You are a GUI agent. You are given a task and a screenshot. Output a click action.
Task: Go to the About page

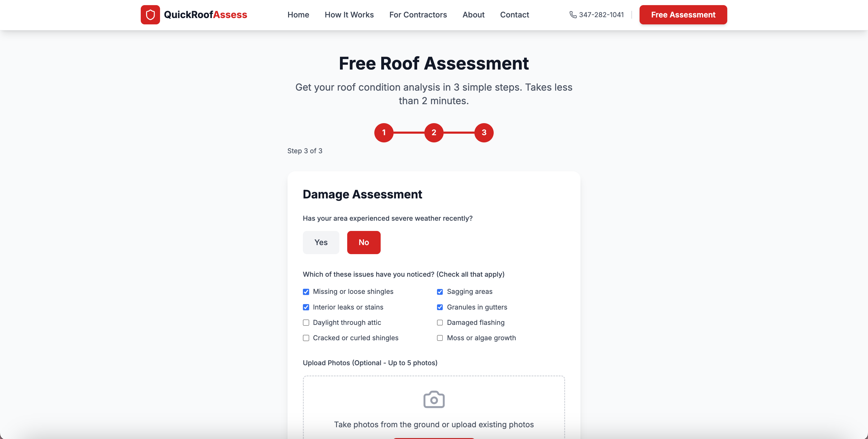click(x=473, y=15)
